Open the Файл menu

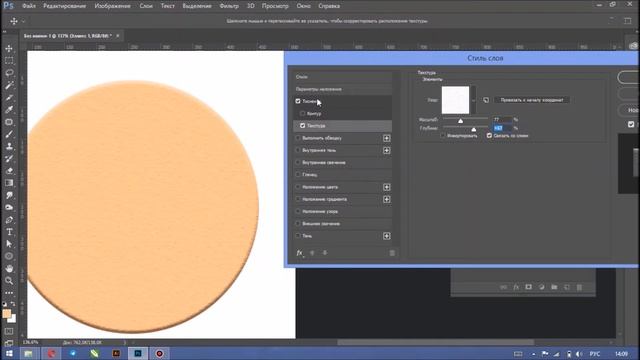pos(29,6)
